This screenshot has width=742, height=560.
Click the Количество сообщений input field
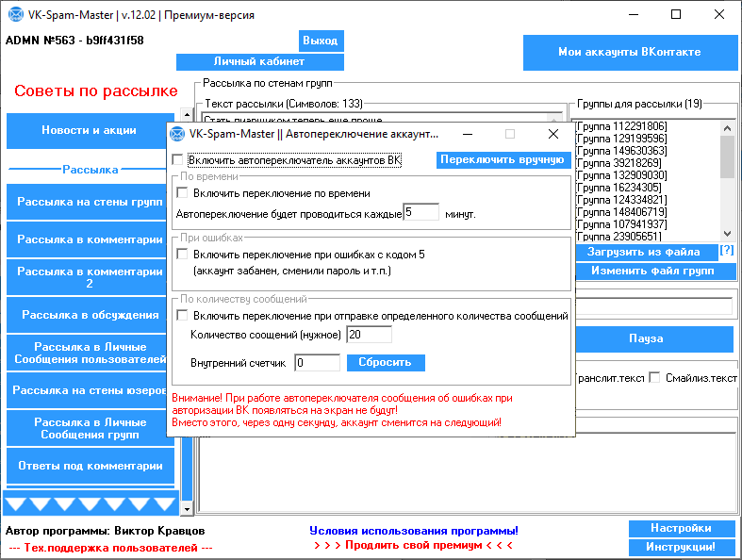pyautogui.click(x=369, y=335)
